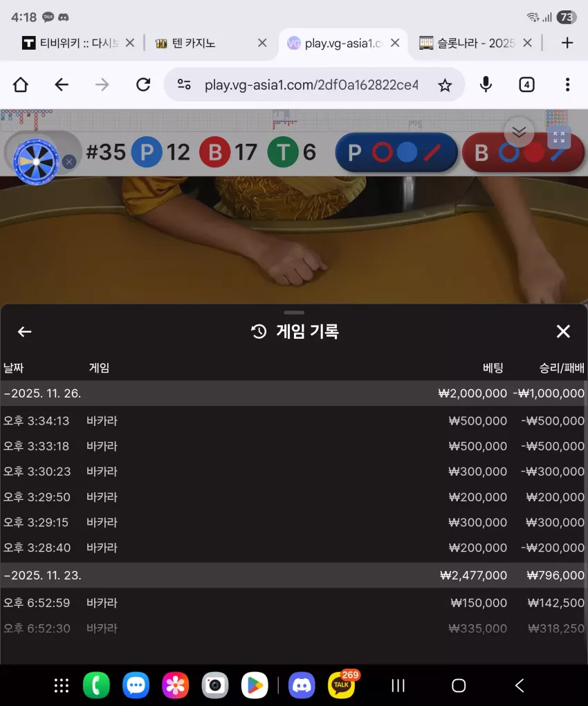Open the 오후 3:34:13 바카라 record
Image resolution: width=588 pixels, height=706 pixels.
coord(293,420)
